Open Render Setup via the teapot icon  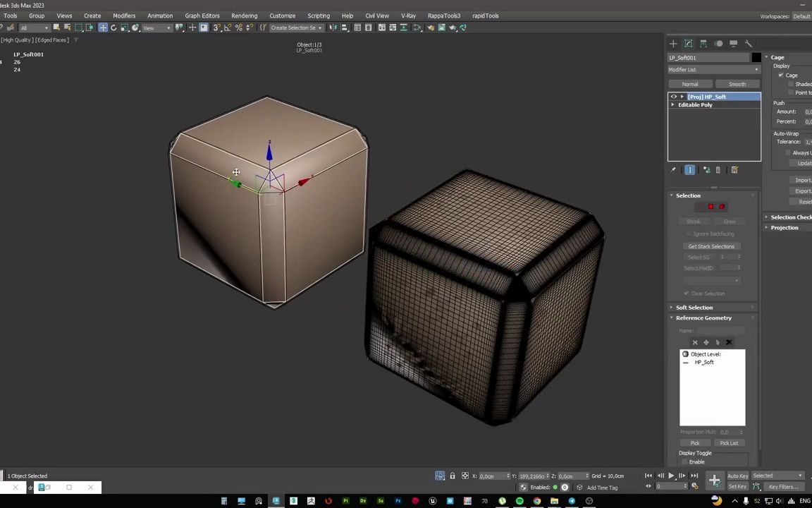[x=442, y=28]
